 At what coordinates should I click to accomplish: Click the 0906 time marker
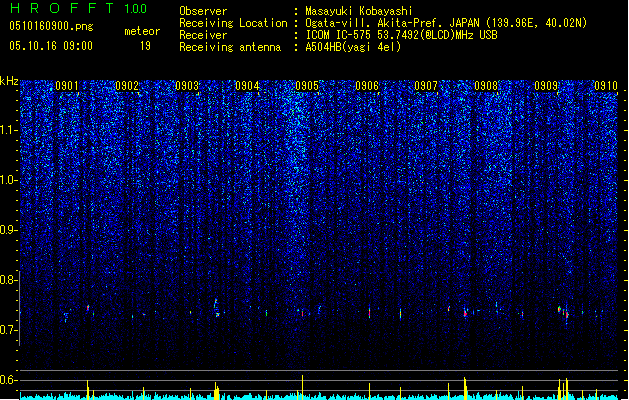[x=367, y=86]
